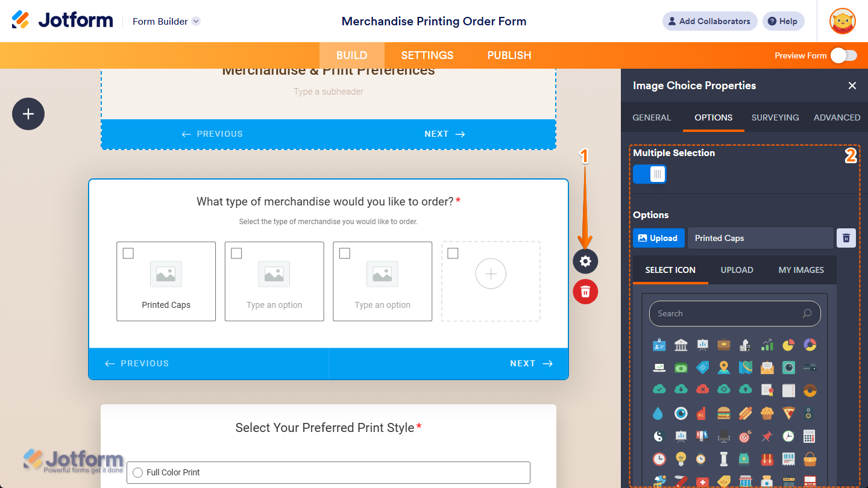Click the Printed Caps option name field
Image resolution: width=868 pixels, height=488 pixels.
tap(761, 238)
